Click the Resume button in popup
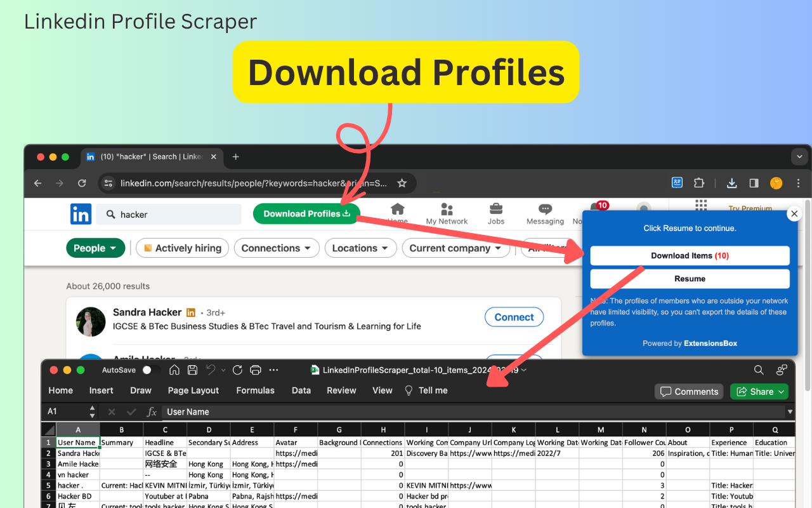Screen dimensions: 812x508 click(690, 279)
